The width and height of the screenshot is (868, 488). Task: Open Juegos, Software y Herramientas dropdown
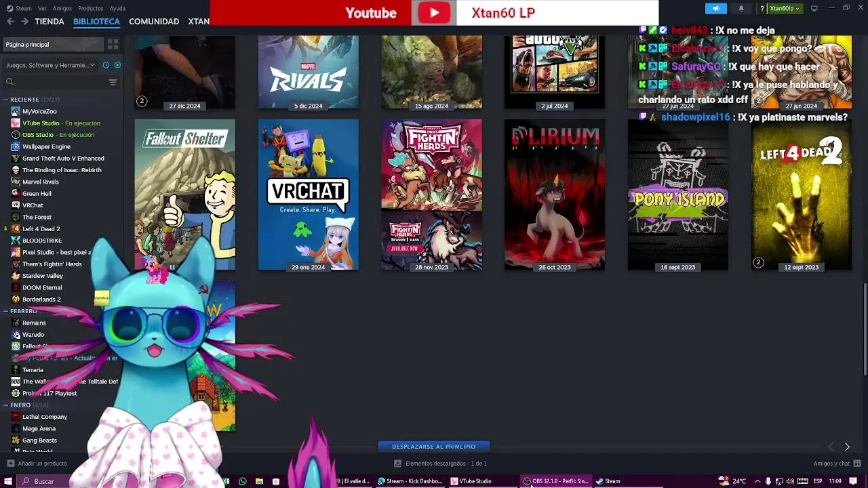50,65
